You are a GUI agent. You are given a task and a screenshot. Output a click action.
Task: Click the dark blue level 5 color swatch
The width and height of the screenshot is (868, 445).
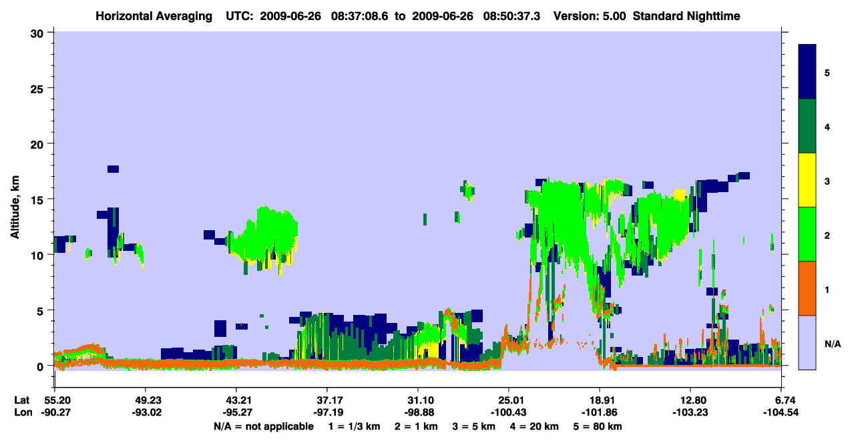[807, 72]
